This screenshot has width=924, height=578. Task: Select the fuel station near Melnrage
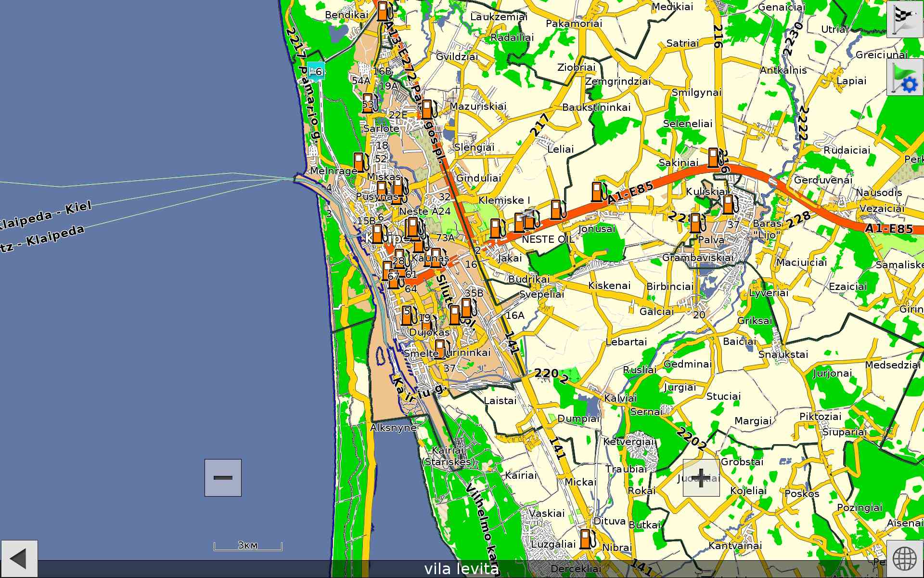(x=359, y=162)
